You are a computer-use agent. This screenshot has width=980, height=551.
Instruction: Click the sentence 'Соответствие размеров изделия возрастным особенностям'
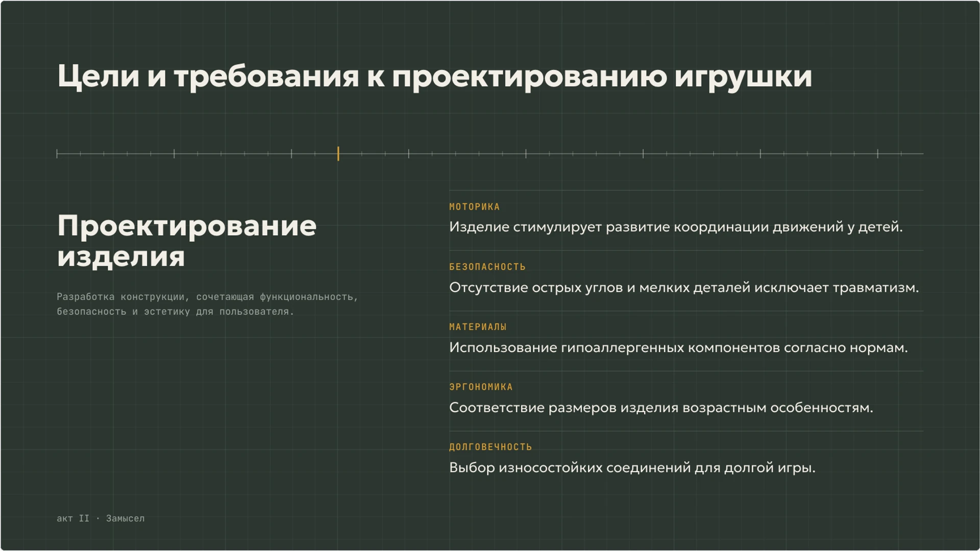pyautogui.click(x=661, y=408)
